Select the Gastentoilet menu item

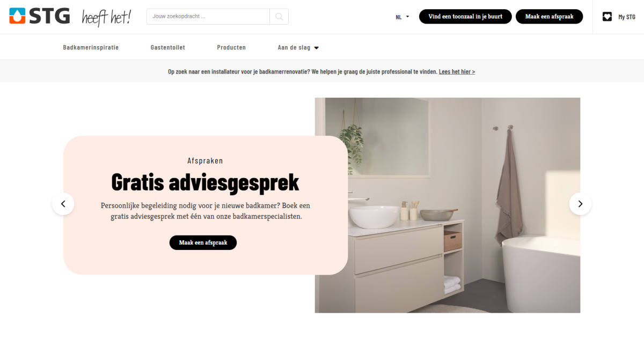coord(168,47)
